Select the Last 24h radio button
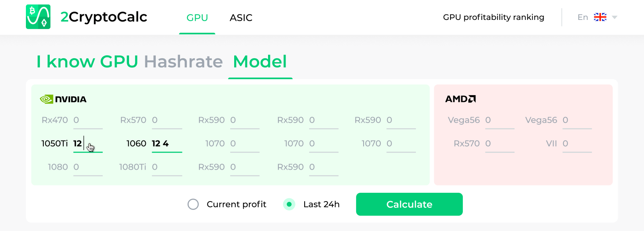The width and height of the screenshot is (644, 231). point(289,204)
